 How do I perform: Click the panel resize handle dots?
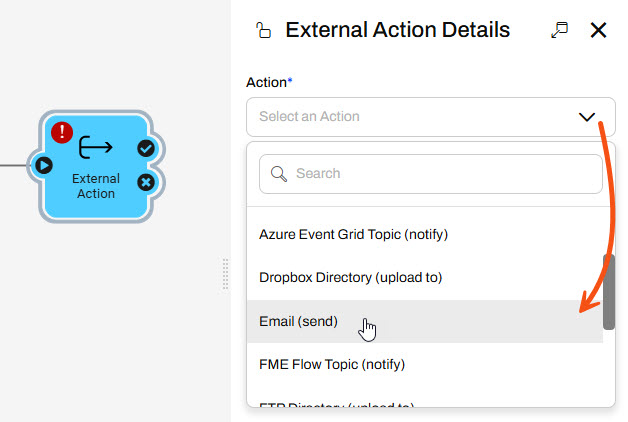[x=226, y=274]
